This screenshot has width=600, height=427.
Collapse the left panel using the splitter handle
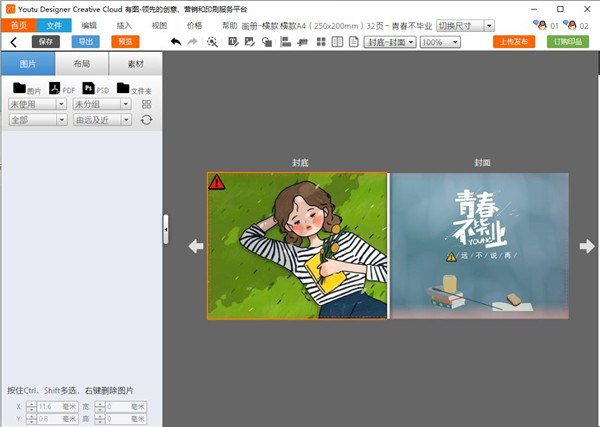(166, 229)
